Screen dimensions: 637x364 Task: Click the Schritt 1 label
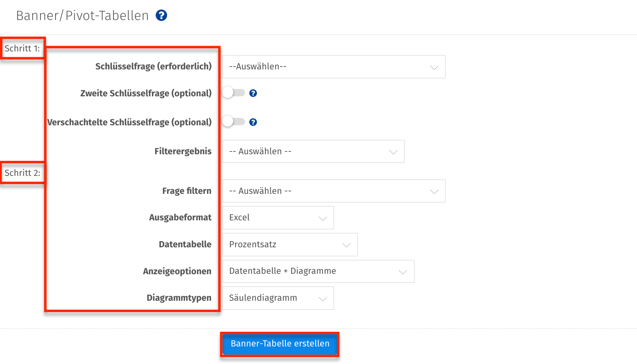pos(22,48)
